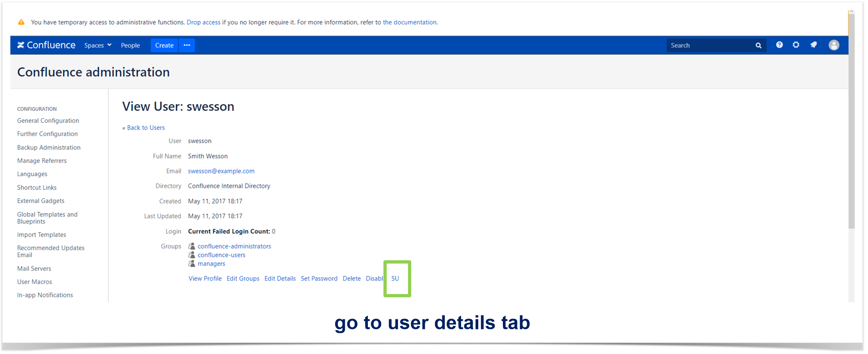Image resolution: width=868 pixels, height=354 pixels.
Task: Click the Delete user link
Action: [352, 278]
